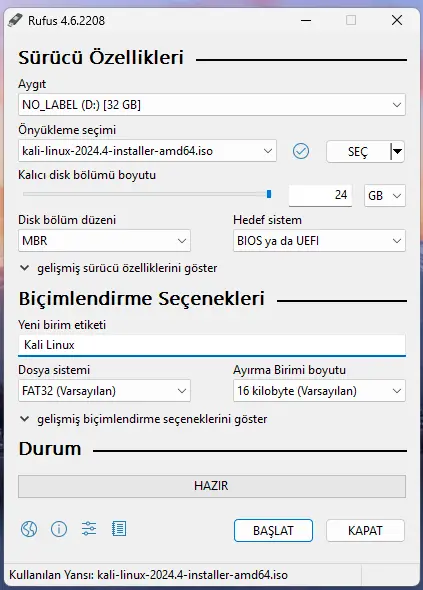Viewport: 423px width, 590px height.
Task: Open the Hedef sistem dropdown
Action: [319, 240]
